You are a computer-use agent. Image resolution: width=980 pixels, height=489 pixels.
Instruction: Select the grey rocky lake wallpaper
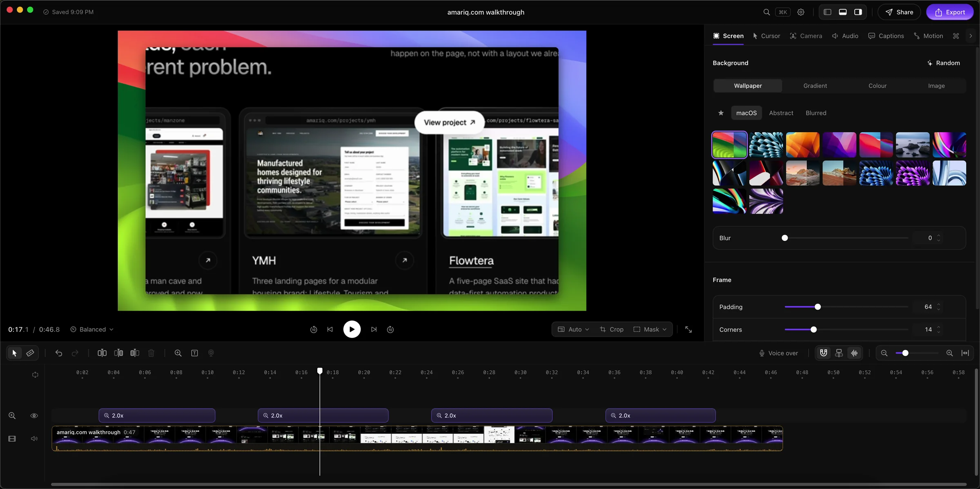click(x=913, y=145)
